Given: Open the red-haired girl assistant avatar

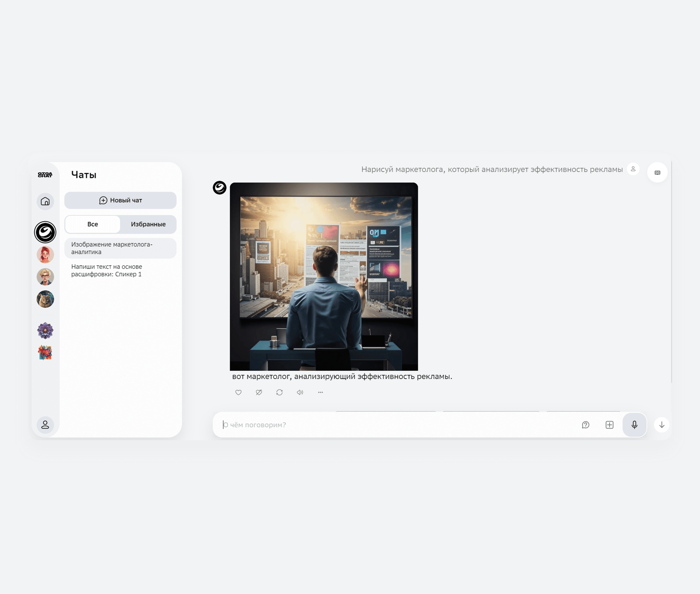Looking at the screenshot, I should [45, 254].
